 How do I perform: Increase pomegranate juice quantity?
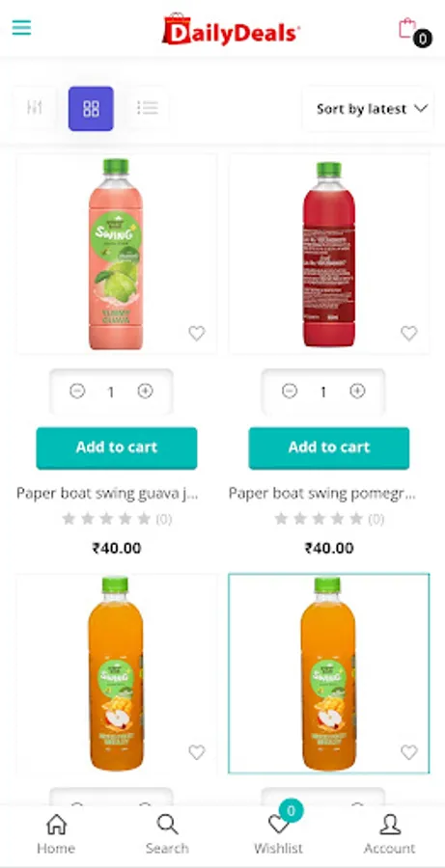[357, 392]
